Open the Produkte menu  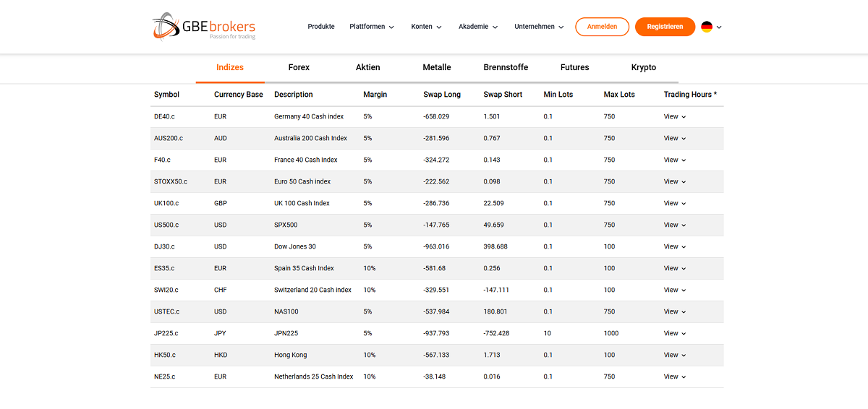(x=321, y=27)
